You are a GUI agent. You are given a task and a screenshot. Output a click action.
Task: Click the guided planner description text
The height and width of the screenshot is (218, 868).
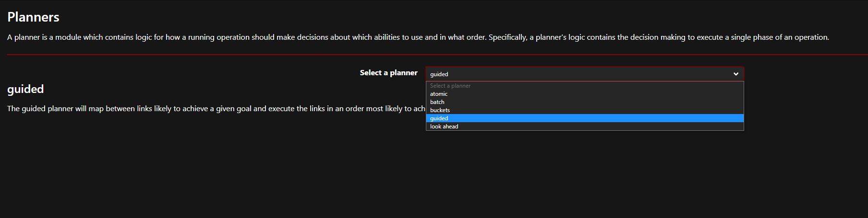tap(216, 109)
